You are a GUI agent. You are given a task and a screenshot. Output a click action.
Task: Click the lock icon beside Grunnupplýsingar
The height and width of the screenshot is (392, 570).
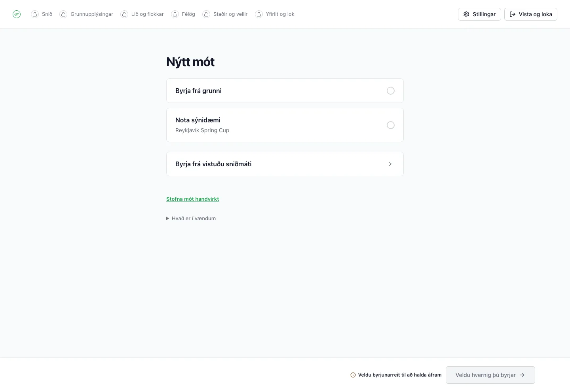(63, 14)
